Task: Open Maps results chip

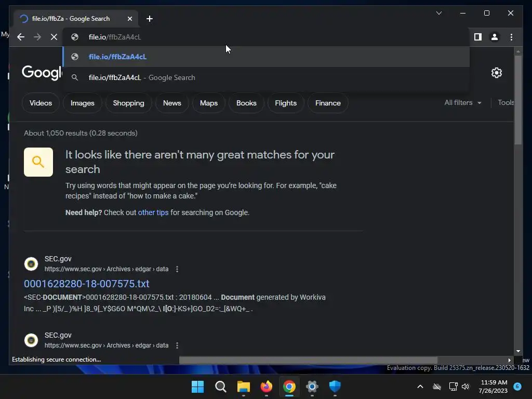Action: tap(209, 103)
